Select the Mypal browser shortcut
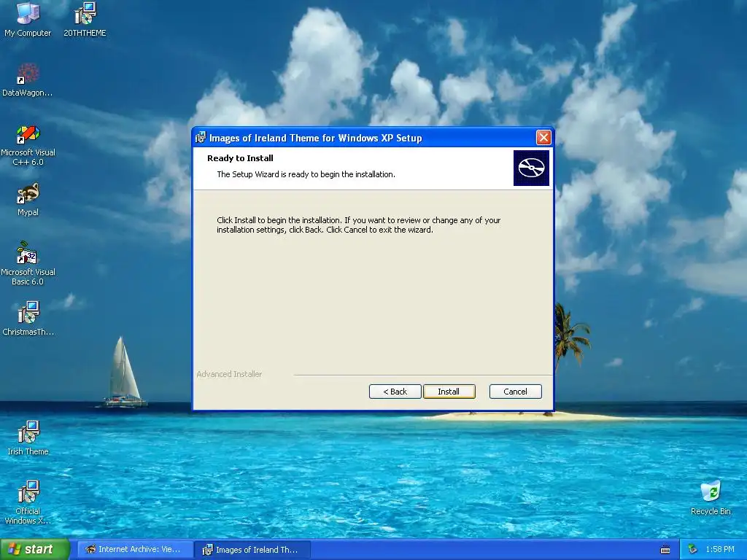Viewport: 747px width, 560px height. click(28, 199)
